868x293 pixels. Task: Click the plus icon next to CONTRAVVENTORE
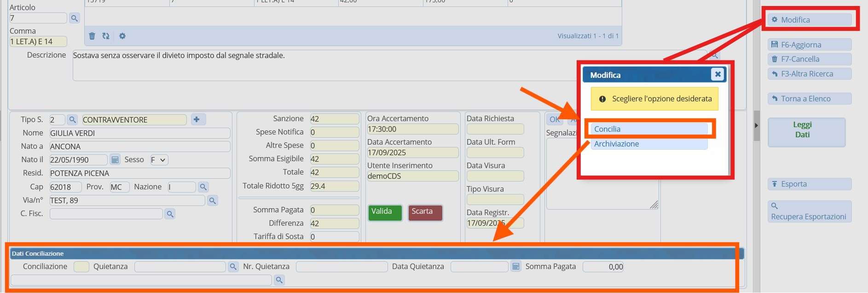[197, 120]
